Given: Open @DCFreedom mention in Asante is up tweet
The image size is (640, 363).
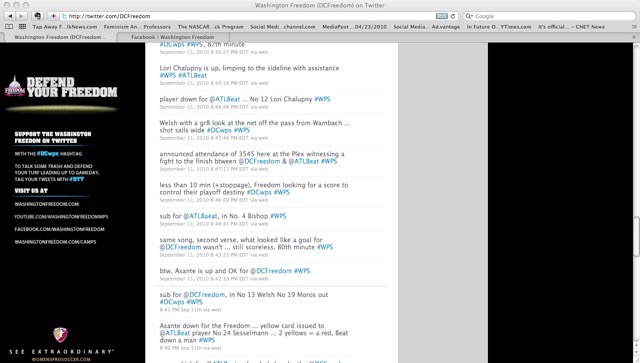Looking at the screenshot, I should point(271,271).
